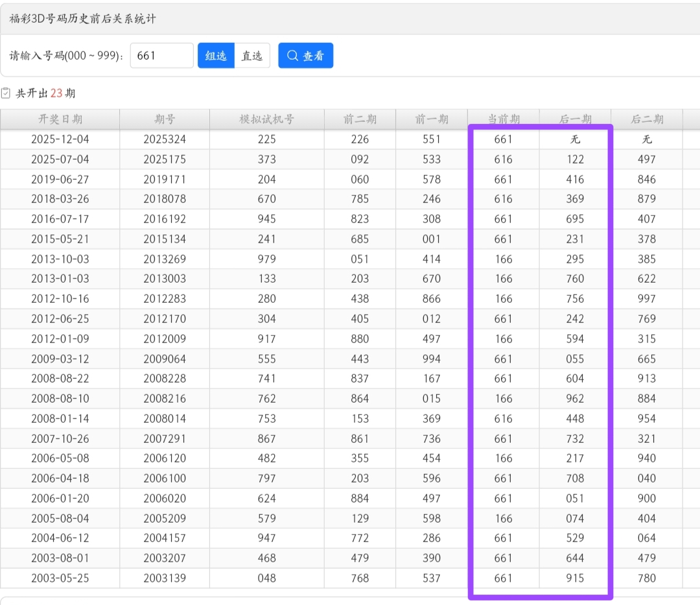Switch to 直选 mode
700x605 pixels.
click(x=252, y=56)
